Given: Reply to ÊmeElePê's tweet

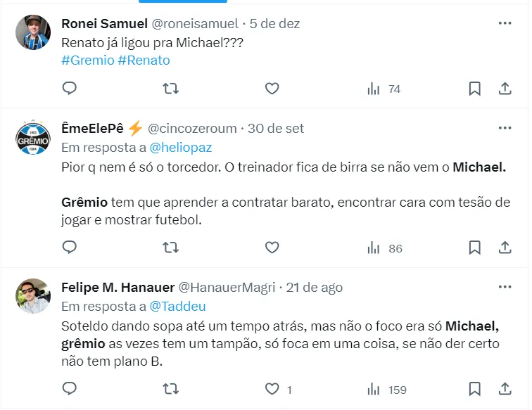Looking at the screenshot, I should pos(69,248).
